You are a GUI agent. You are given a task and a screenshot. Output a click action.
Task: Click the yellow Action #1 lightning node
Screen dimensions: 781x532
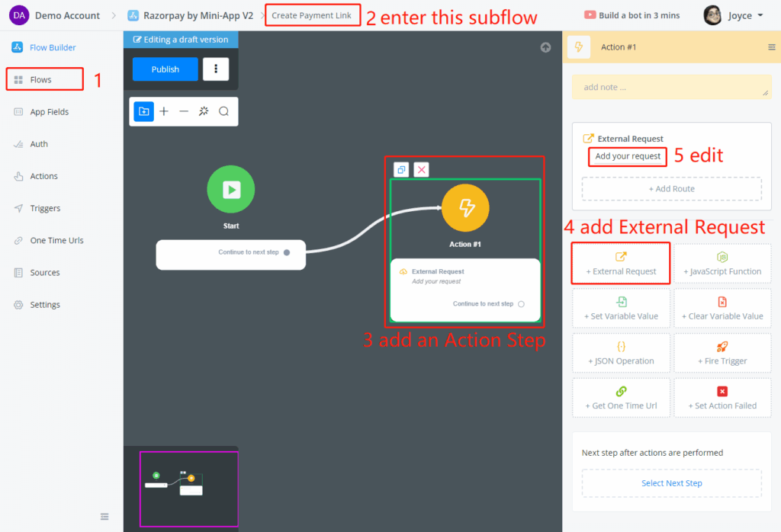(x=465, y=207)
